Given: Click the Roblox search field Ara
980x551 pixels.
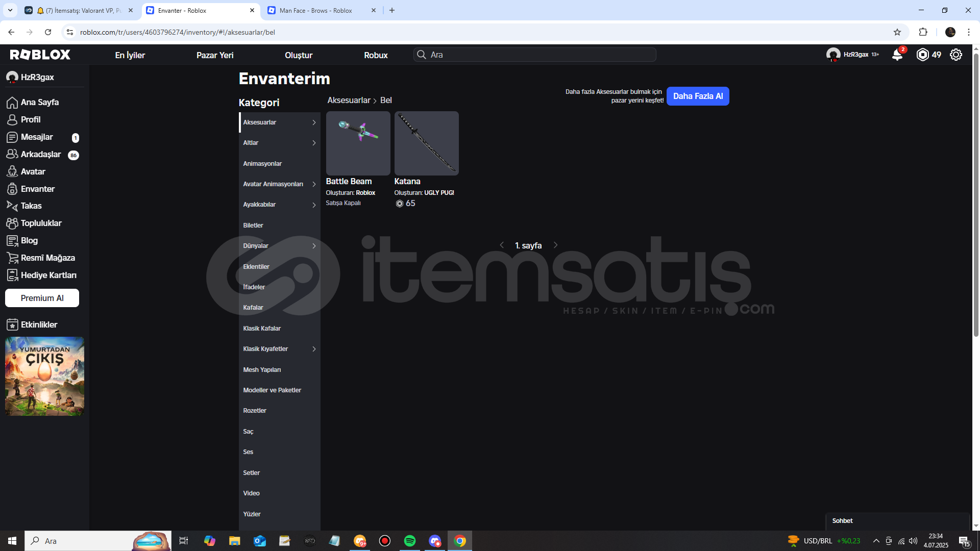Looking at the screenshot, I should (534, 55).
